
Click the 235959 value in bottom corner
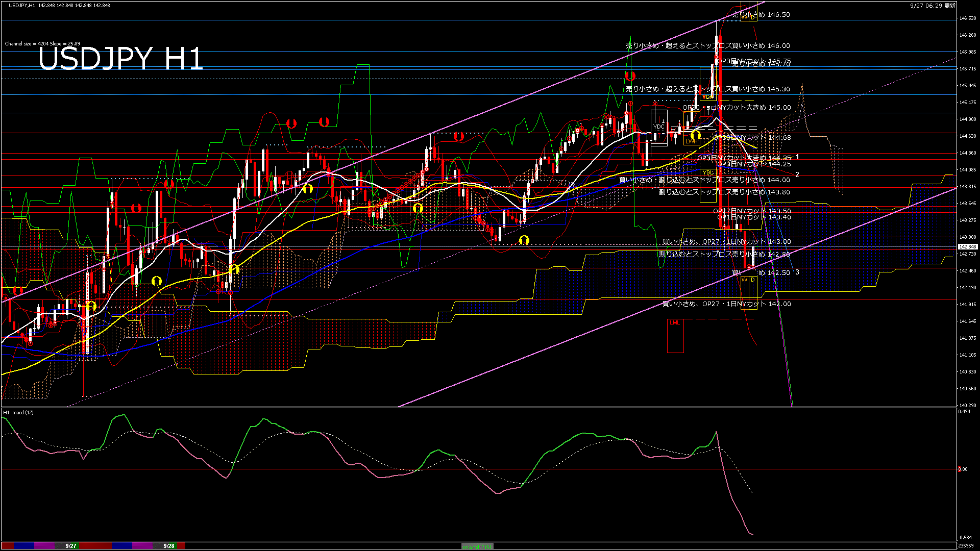[966, 545]
